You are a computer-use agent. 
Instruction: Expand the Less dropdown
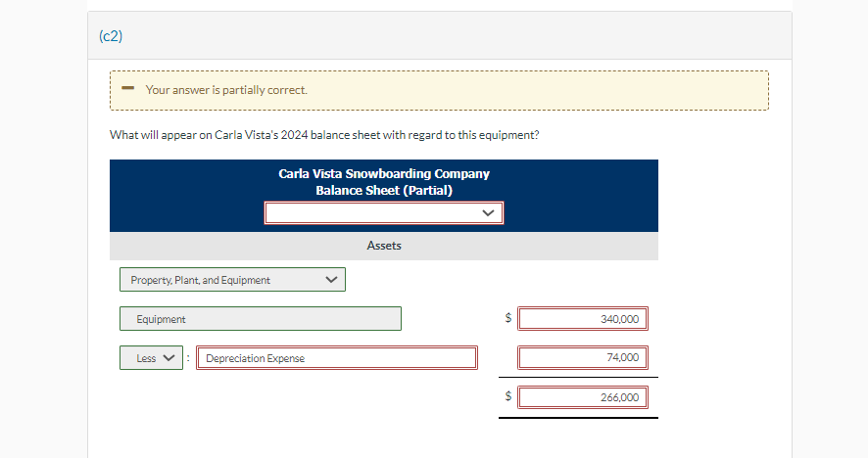point(152,358)
